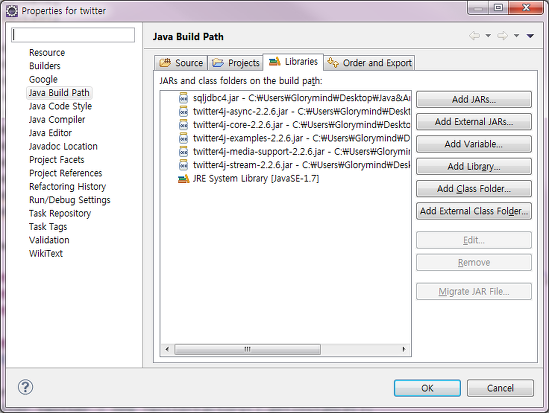549x413 pixels.
Task: Select Task Tags page
Action: 48,227
